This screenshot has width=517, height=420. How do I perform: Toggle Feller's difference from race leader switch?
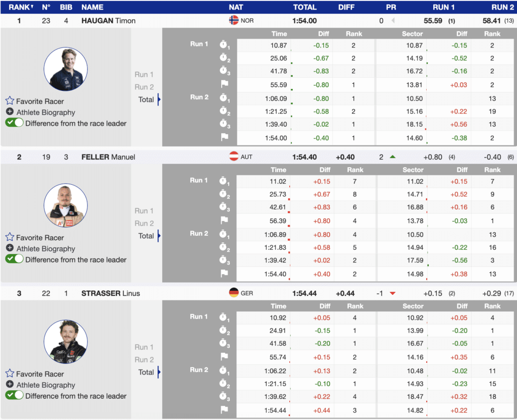[14, 259]
